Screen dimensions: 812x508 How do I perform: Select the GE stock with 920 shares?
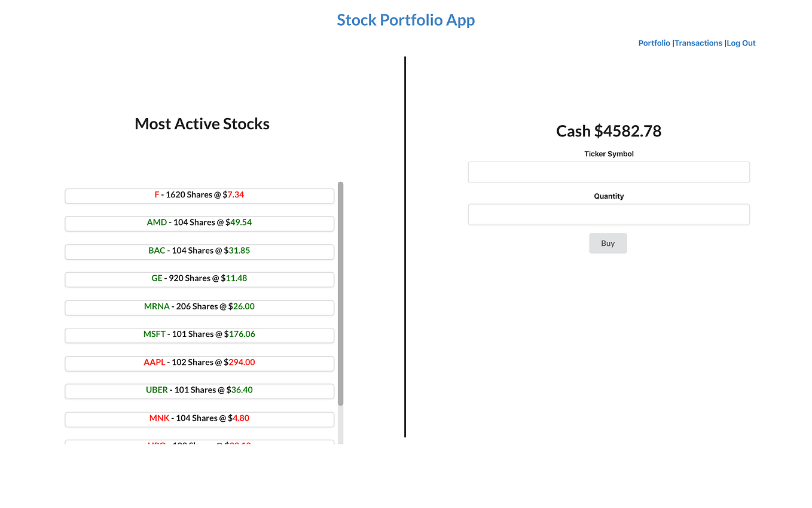[x=199, y=278]
